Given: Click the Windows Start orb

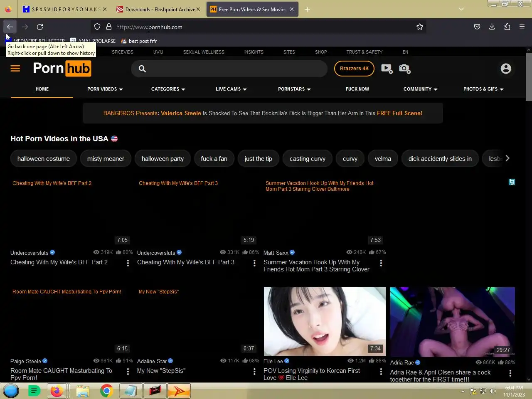Looking at the screenshot, I should [11, 391].
